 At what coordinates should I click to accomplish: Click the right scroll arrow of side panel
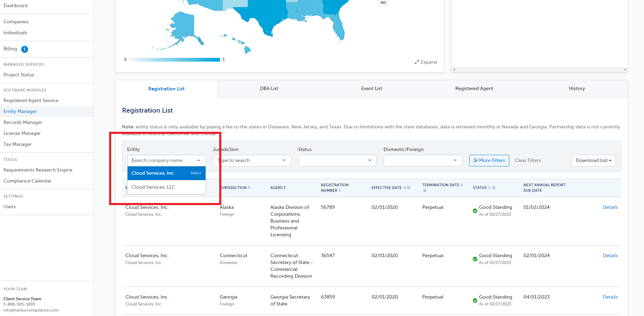point(625,69)
